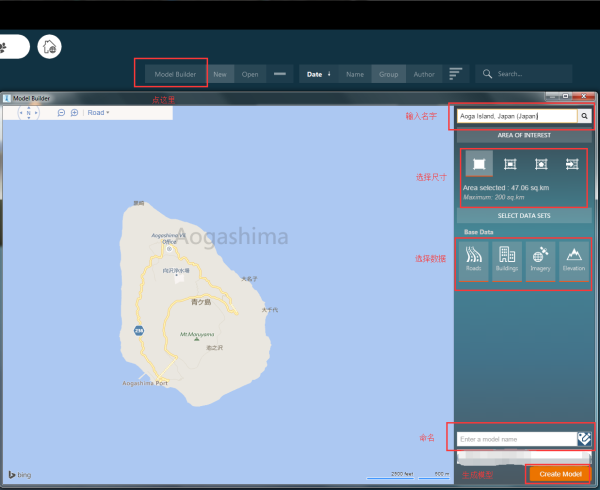Click the Base Data label

tap(478, 232)
